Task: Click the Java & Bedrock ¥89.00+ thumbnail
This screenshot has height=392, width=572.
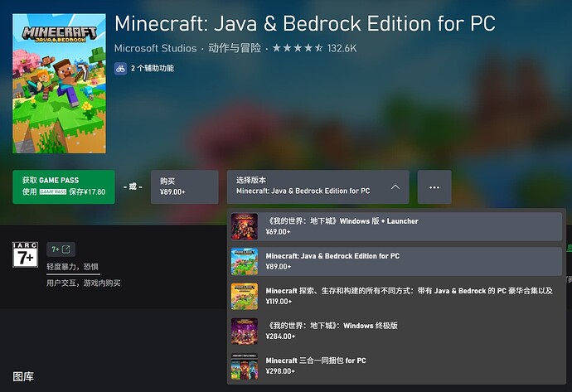Action: tap(245, 261)
